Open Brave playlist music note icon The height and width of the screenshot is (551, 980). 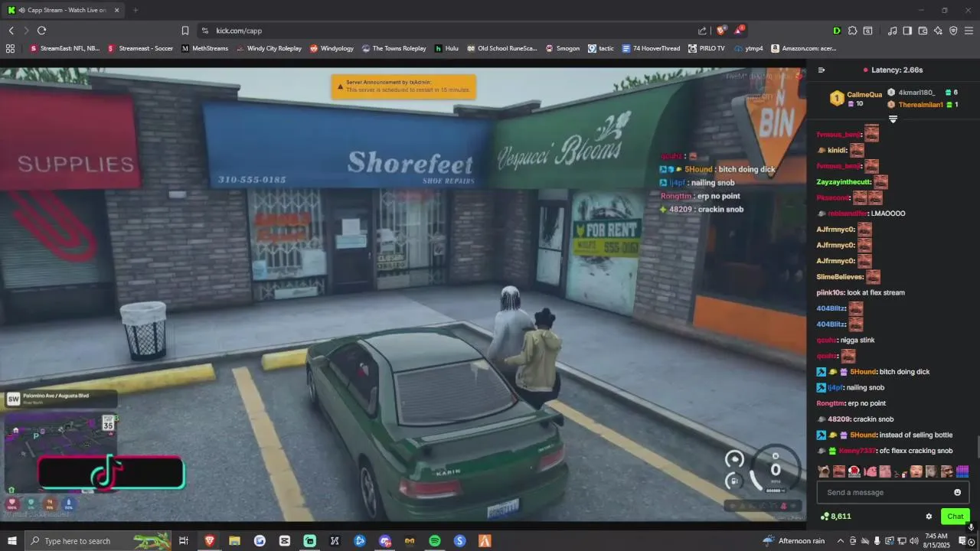[892, 31]
